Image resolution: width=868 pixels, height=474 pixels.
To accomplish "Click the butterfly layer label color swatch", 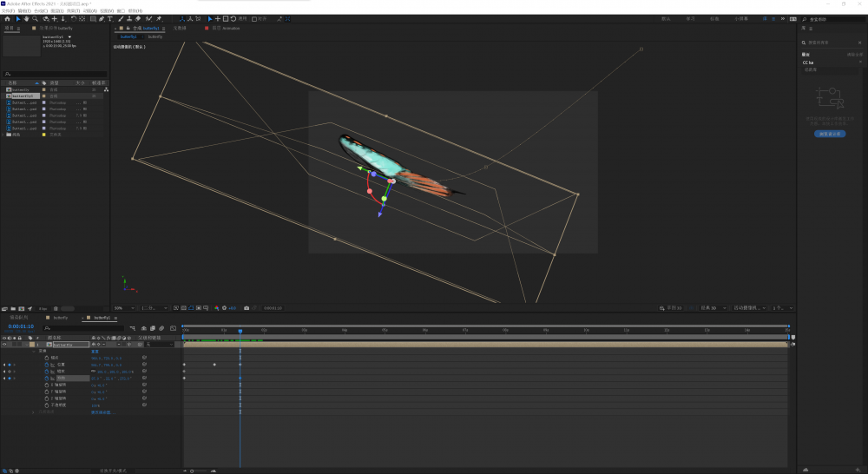I will [31, 345].
